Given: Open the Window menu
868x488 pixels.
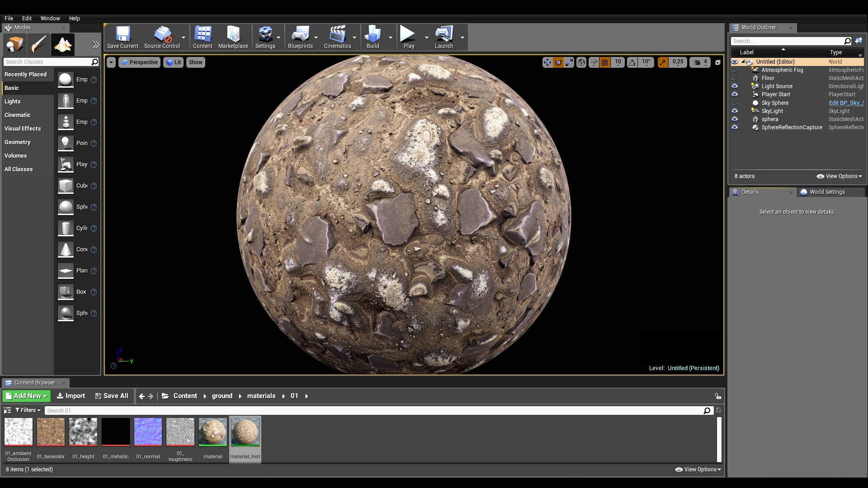Looking at the screenshot, I should 49,18.
